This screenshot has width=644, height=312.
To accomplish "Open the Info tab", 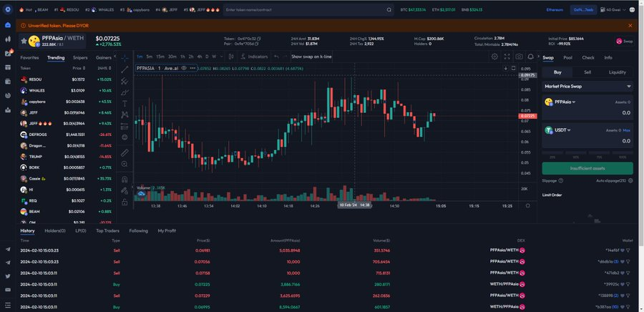I will 608,58.
